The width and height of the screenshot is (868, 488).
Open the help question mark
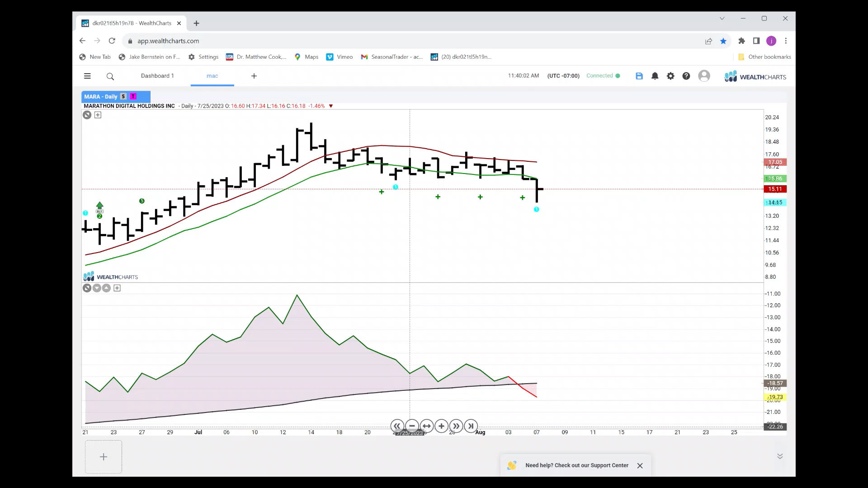[686, 76]
